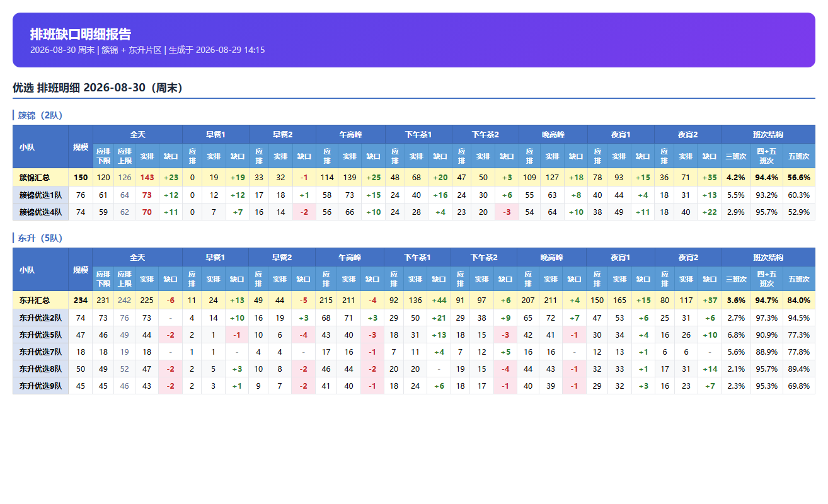The image size is (828, 504).
Task: Select the +16 cell in 簇锦优选1队 row
Action: [x=440, y=195]
